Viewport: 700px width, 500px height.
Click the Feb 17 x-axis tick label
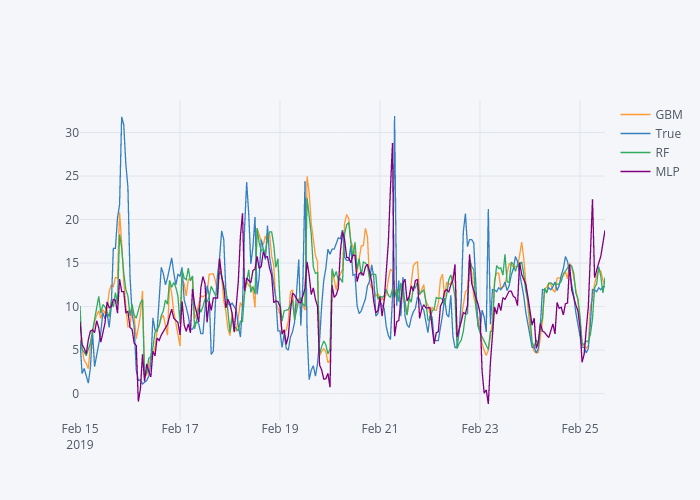click(180, 428)
